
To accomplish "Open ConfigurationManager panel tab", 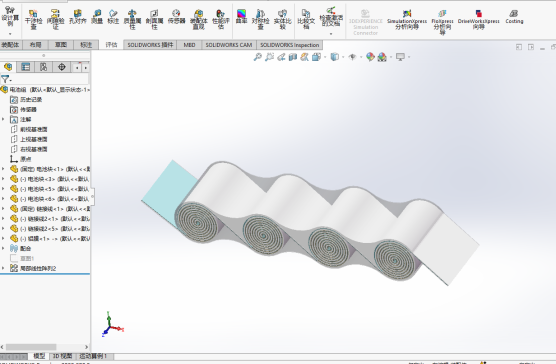I will (44, 67).
